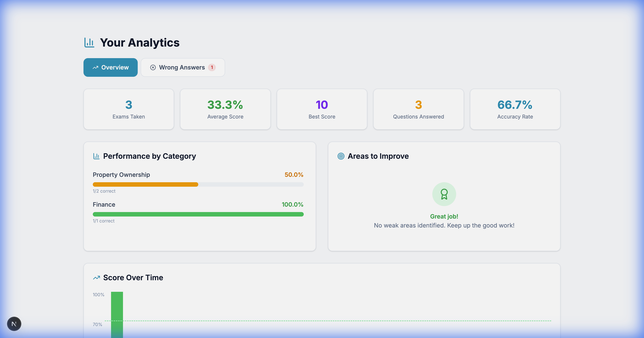Click the red badge showing 1 wrong answer

tap(212, 67)
